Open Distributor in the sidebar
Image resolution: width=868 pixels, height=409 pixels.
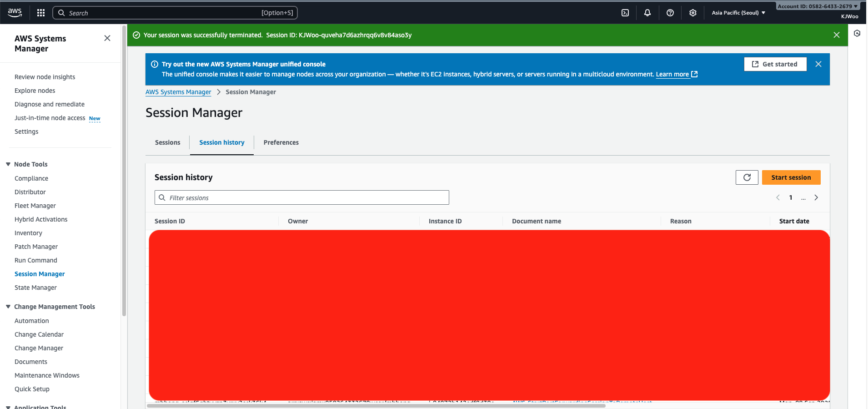pos(30,192)
